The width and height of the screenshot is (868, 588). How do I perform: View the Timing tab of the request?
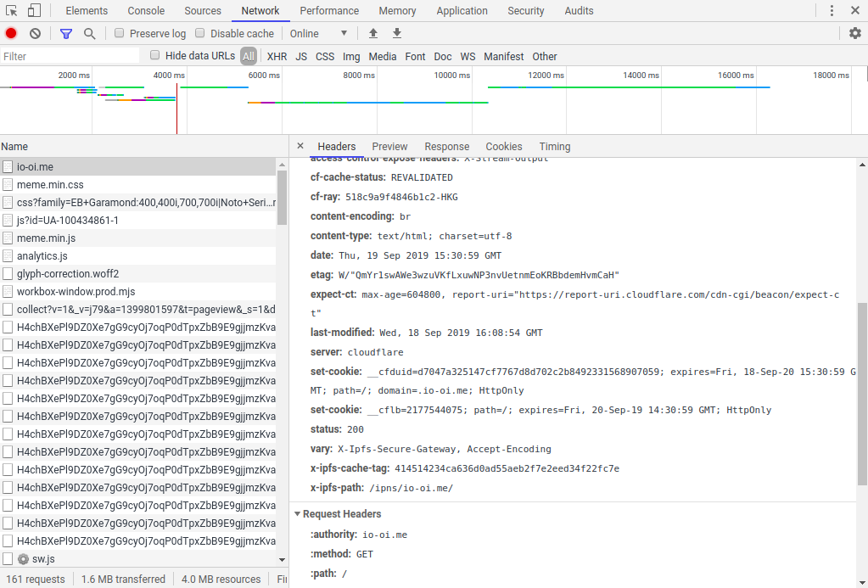tap(555, 146)
